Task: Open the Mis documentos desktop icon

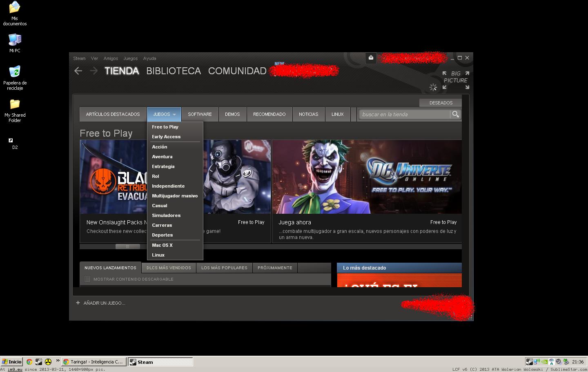Action: point(15,13)
